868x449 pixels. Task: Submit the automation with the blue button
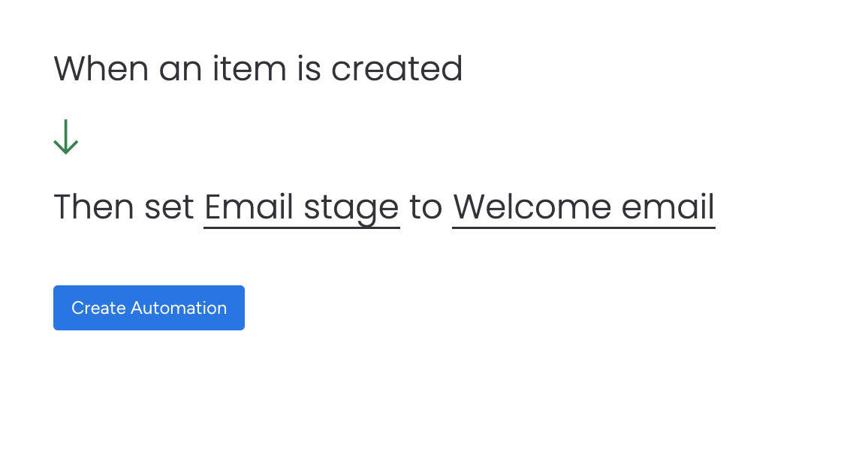[x=149, y=308]
